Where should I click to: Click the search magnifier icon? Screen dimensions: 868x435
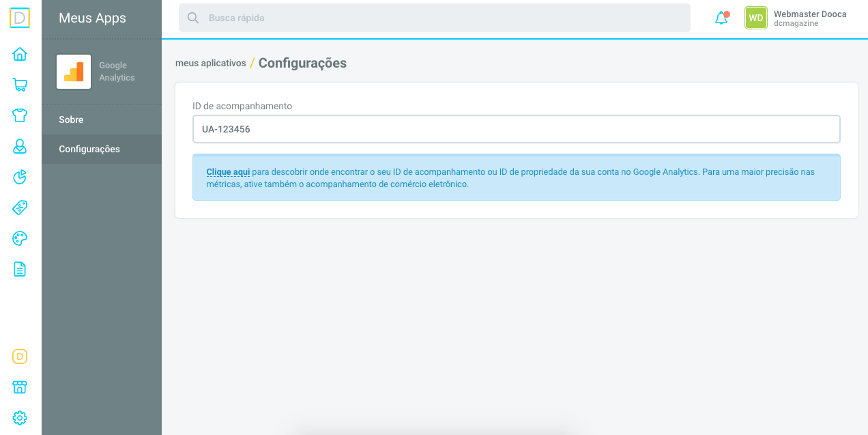(x=193, y=18)
